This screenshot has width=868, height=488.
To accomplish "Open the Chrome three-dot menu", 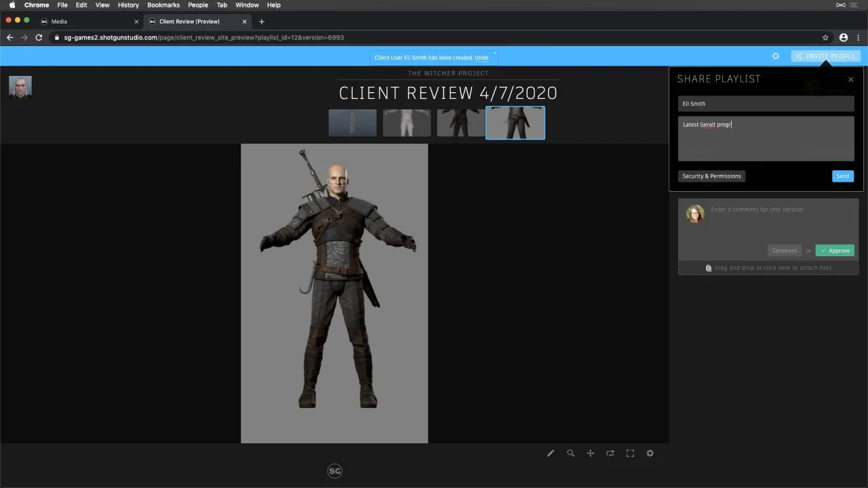I will point(859,38).
